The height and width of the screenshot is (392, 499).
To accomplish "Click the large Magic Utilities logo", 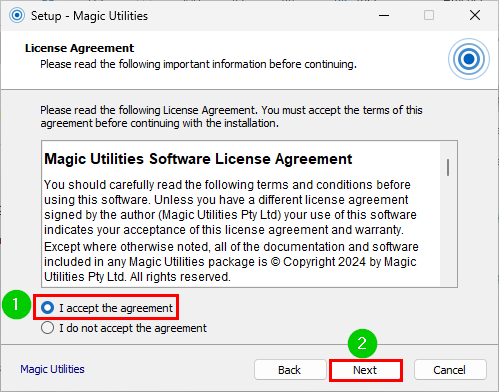I will pos(469,59).
